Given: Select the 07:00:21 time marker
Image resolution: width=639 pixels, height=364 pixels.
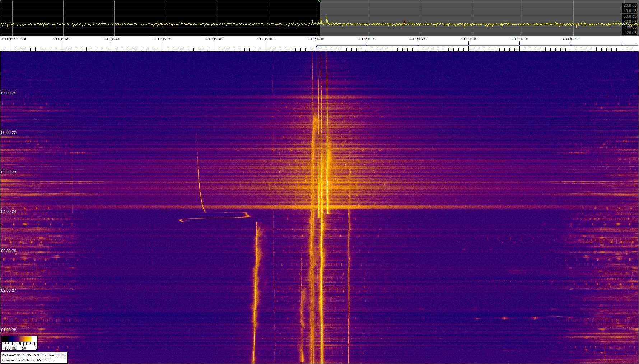Looking at the screenshot, I should click(9, 93).
